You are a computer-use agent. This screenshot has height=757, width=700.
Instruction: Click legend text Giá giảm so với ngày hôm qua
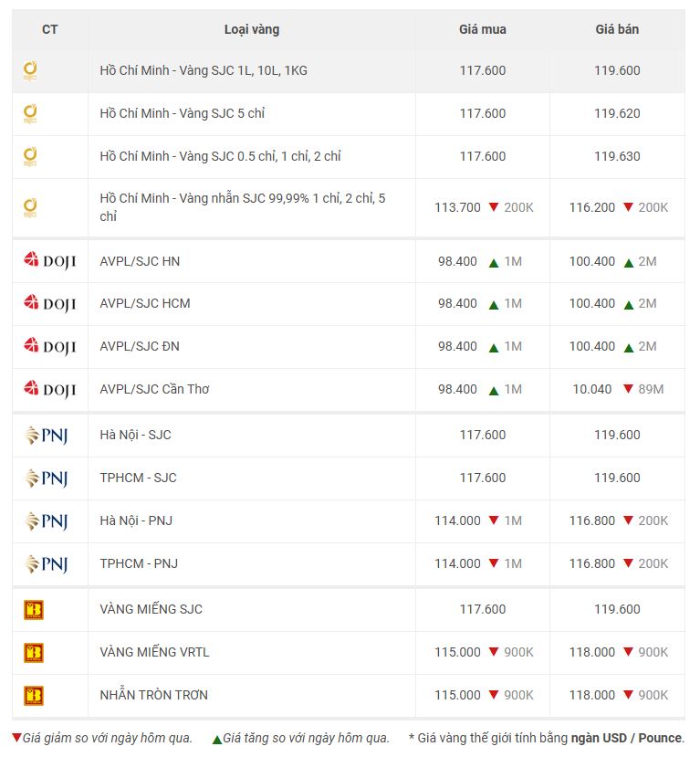pos(107,738)
